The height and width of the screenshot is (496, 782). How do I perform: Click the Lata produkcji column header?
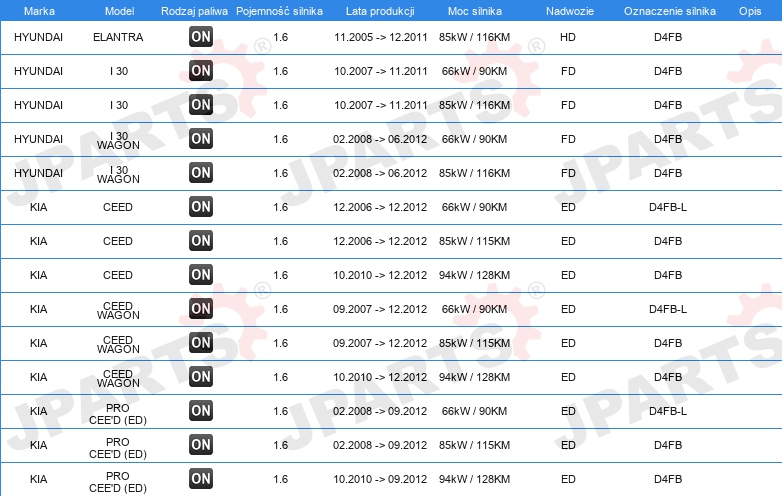pos(380,11)
